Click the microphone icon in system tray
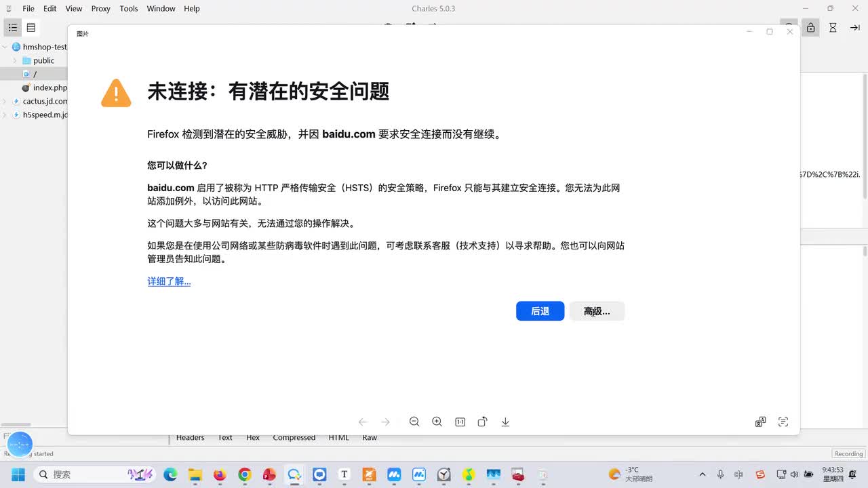The image size is (868, 488). pyautogui.click(x=720, y=474)
